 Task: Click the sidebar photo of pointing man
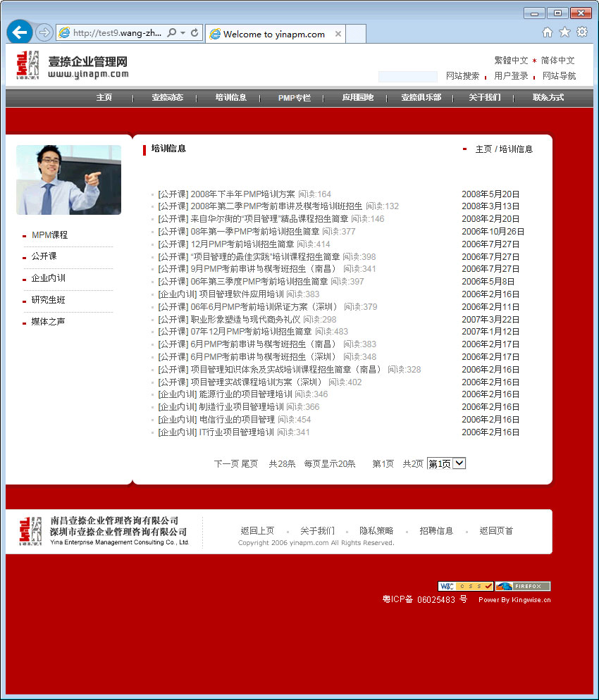coord(69,180)
